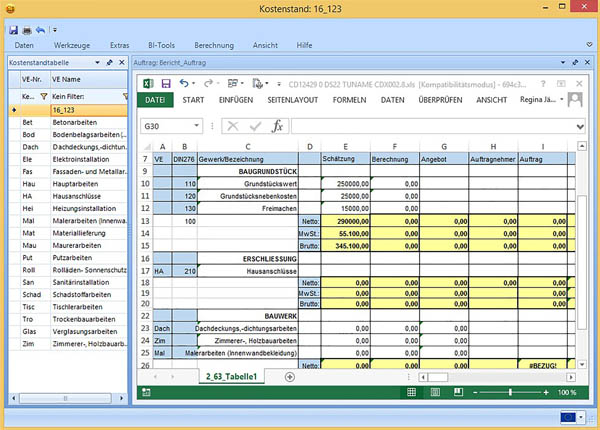Viewport: 600px width, 430px height.
Task: Open the Name Box dropdown showing G30
Action: (197, 126)
